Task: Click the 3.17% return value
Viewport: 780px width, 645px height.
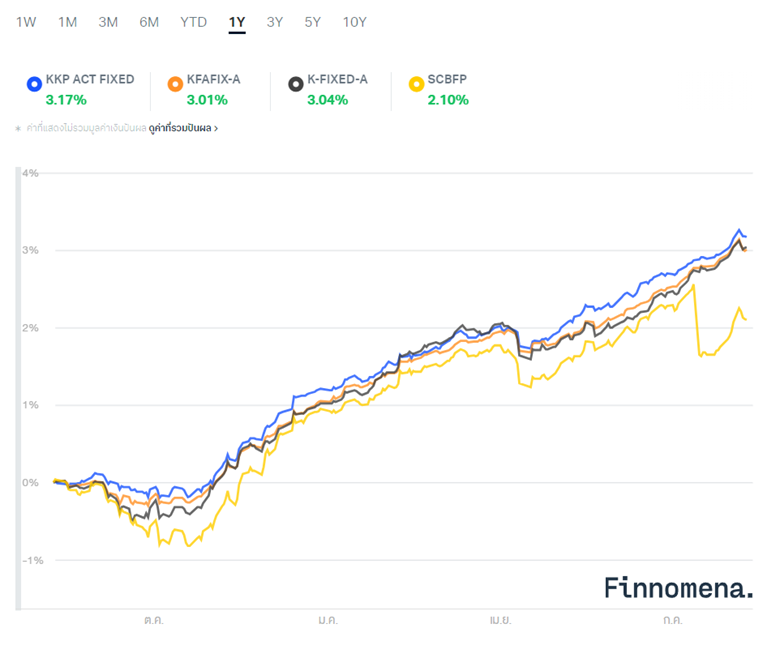Action: coord(66,100)
